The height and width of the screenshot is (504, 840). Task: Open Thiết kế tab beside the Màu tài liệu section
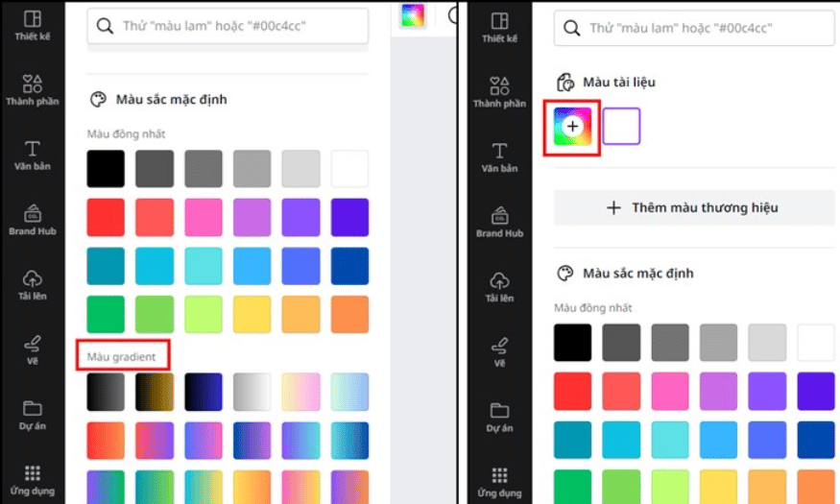[499, 28]
